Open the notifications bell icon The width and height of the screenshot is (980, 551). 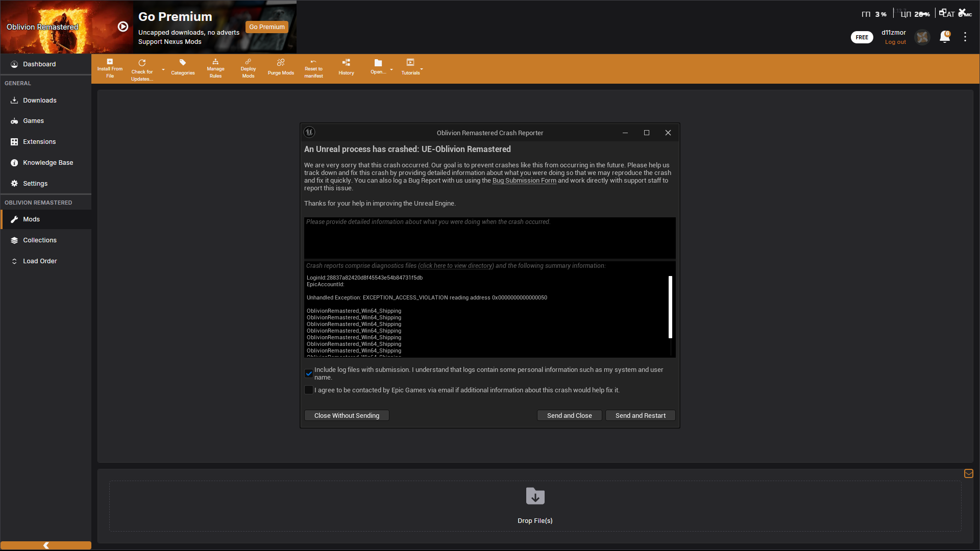[944, 37]
